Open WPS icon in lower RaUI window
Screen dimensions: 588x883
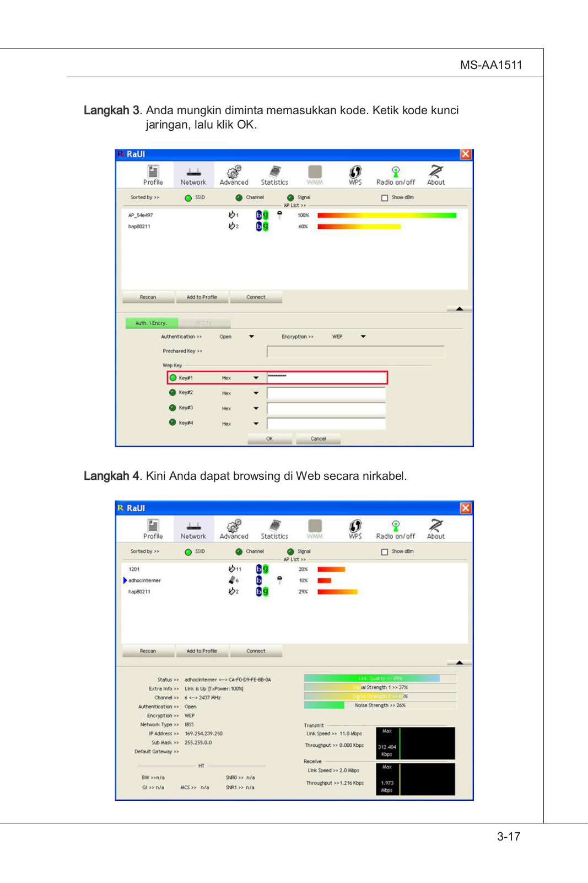355,529
